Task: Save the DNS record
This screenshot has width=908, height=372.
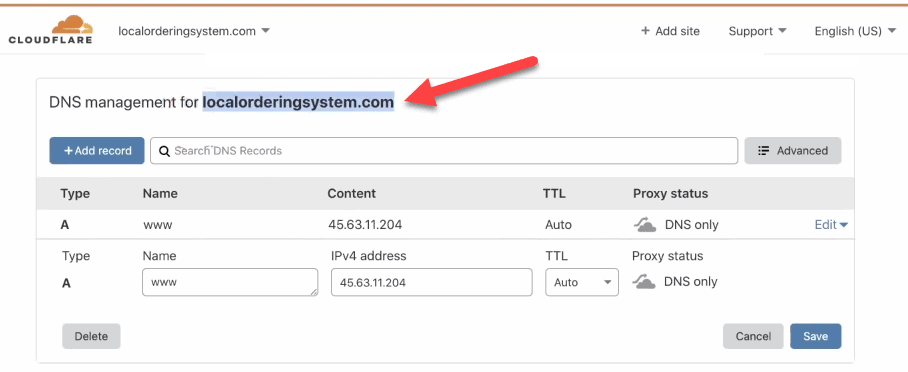Action: click(x=815, y=336)
